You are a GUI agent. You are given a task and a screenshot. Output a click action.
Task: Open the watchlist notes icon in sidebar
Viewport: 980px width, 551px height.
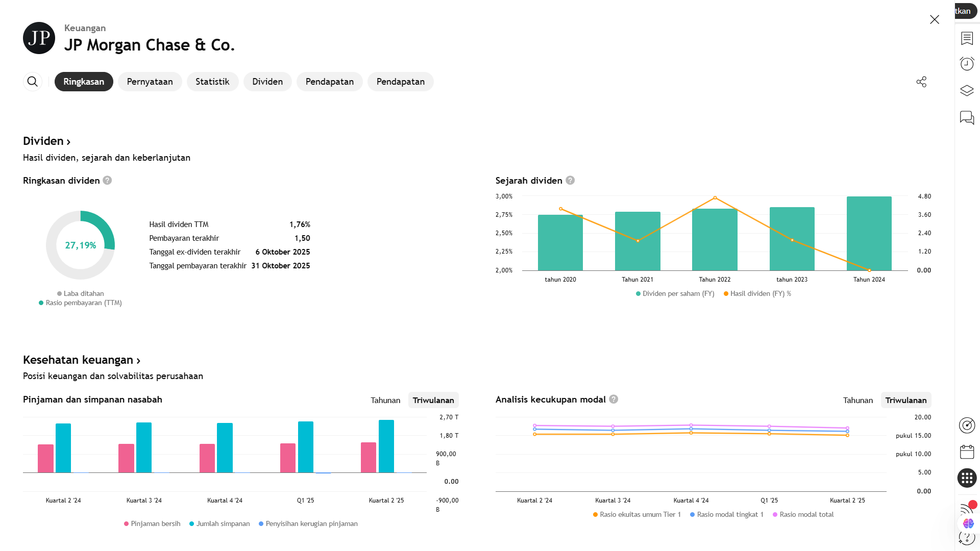(x=967, y=38)
